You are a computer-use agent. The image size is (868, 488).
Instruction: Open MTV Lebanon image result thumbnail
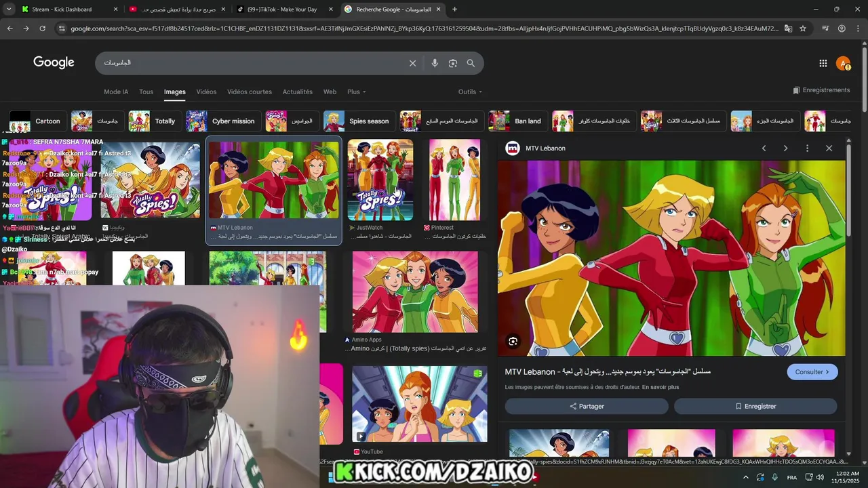pyautogui.click(x=274, y=180)
